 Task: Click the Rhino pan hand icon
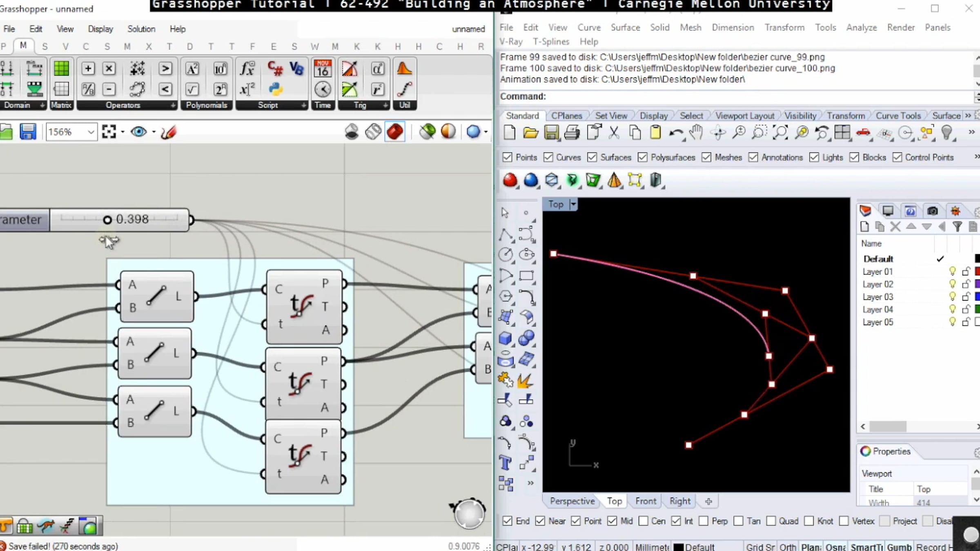pyautogui.click(x=696, y=133)
